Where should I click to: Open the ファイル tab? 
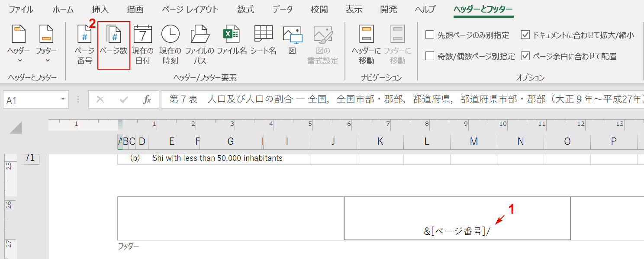pyautogui.click(x=21, y=9)
